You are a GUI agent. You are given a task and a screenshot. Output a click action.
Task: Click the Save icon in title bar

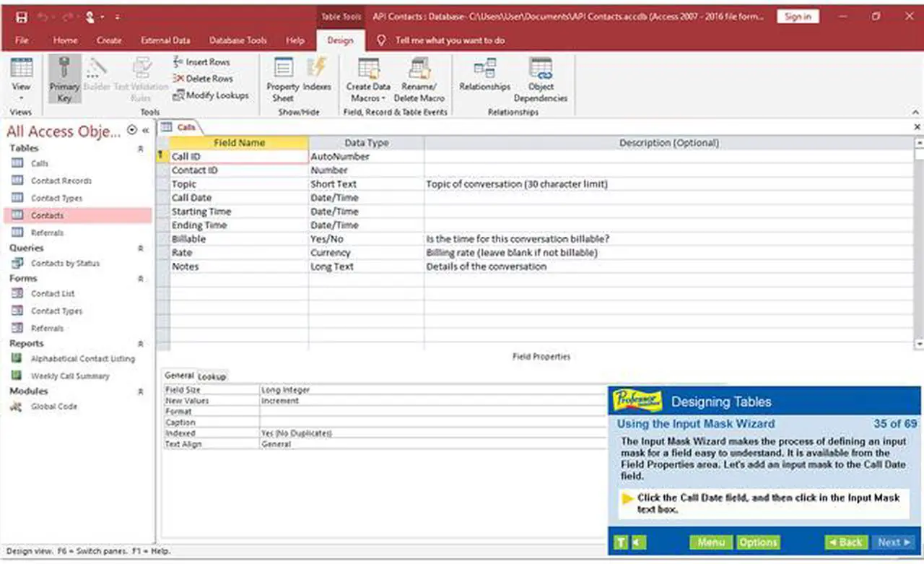22,17
